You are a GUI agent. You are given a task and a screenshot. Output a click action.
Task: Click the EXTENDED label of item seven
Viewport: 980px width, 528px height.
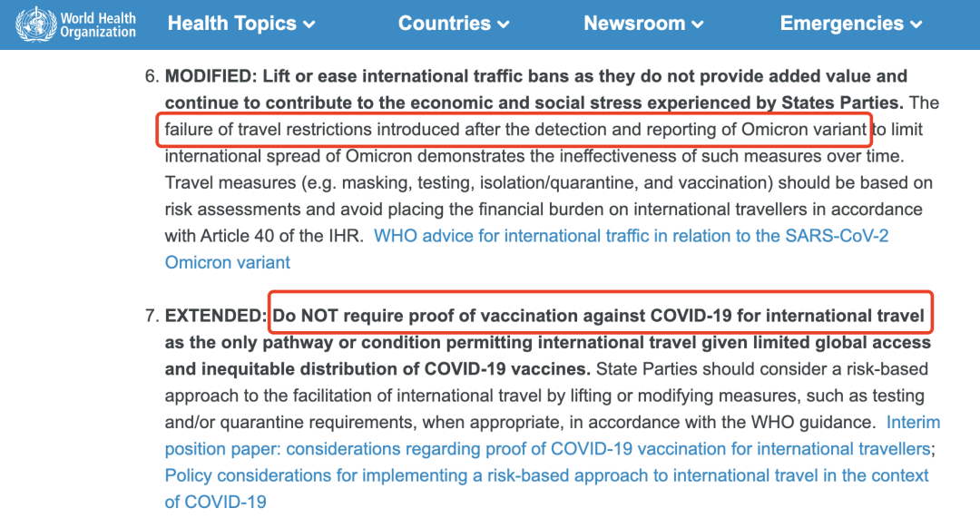[x=216, y=316]
